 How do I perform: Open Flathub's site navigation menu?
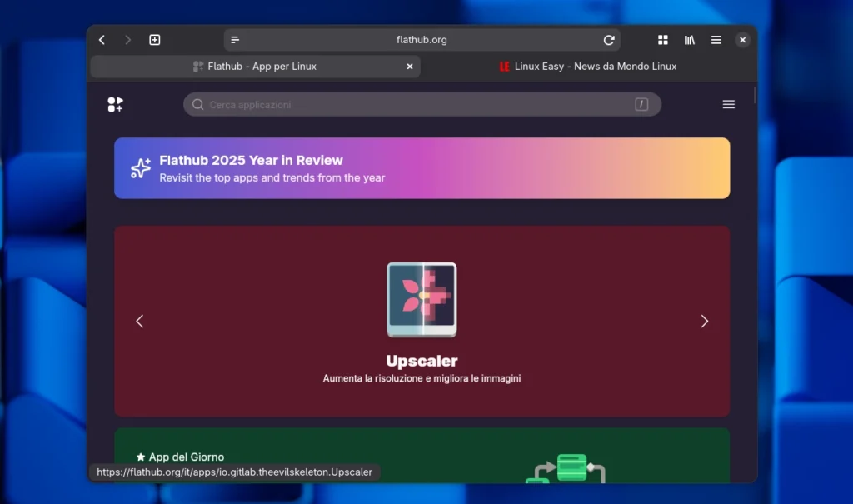[728, 104]
